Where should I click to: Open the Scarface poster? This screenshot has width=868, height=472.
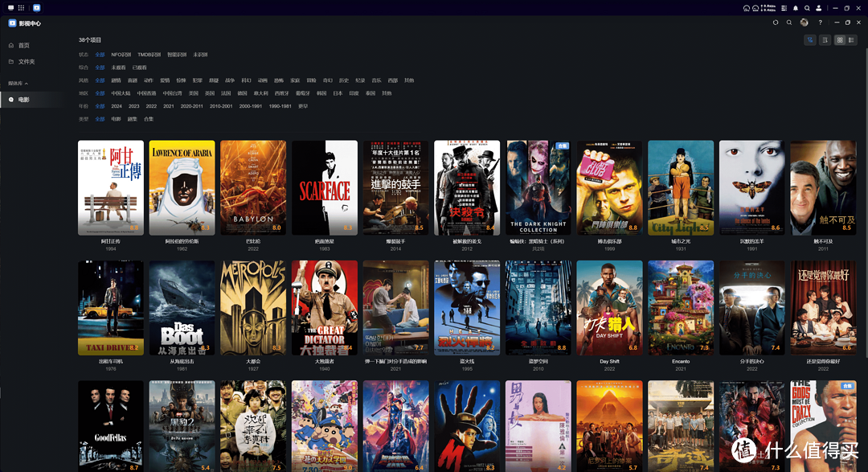pos(325,188)
